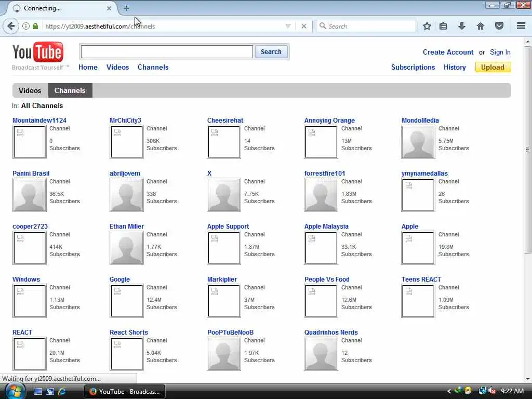Viewport: 532px width, 399px height.
Task: Click the green padlock security icon
Action: (x=35, y=26)
